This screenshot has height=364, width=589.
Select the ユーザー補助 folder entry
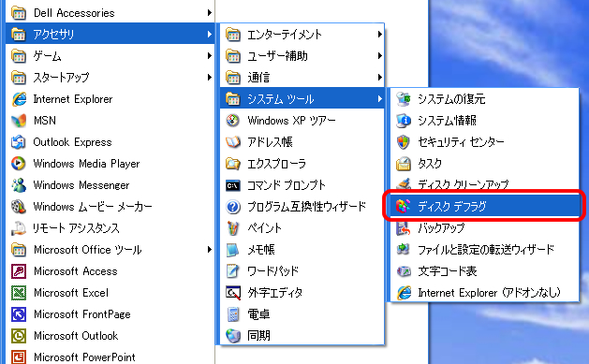click(302, 56)
